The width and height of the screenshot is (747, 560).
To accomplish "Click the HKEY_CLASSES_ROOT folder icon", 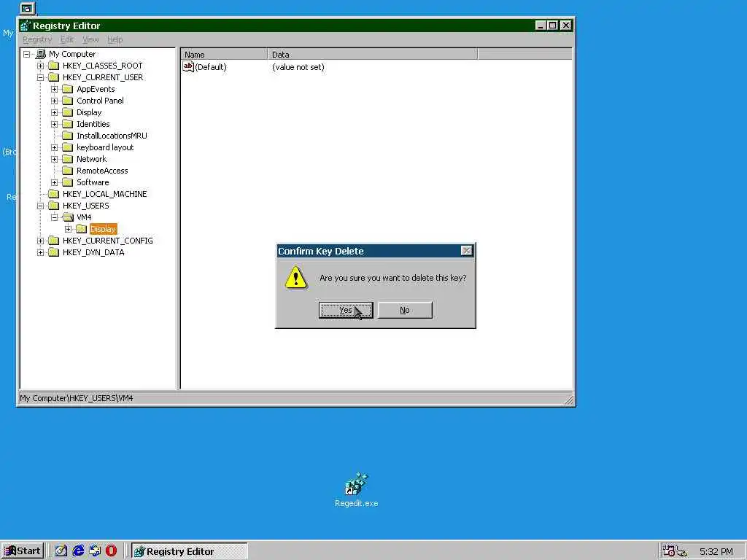I will 54,66.
